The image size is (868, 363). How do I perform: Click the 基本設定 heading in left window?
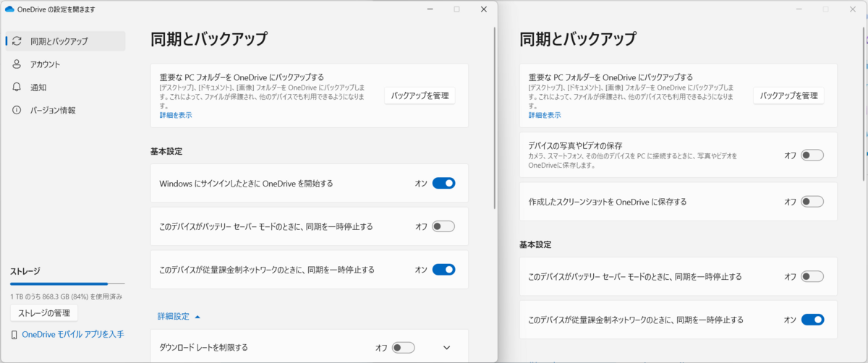pyautogui.click(x=166, y=152)
